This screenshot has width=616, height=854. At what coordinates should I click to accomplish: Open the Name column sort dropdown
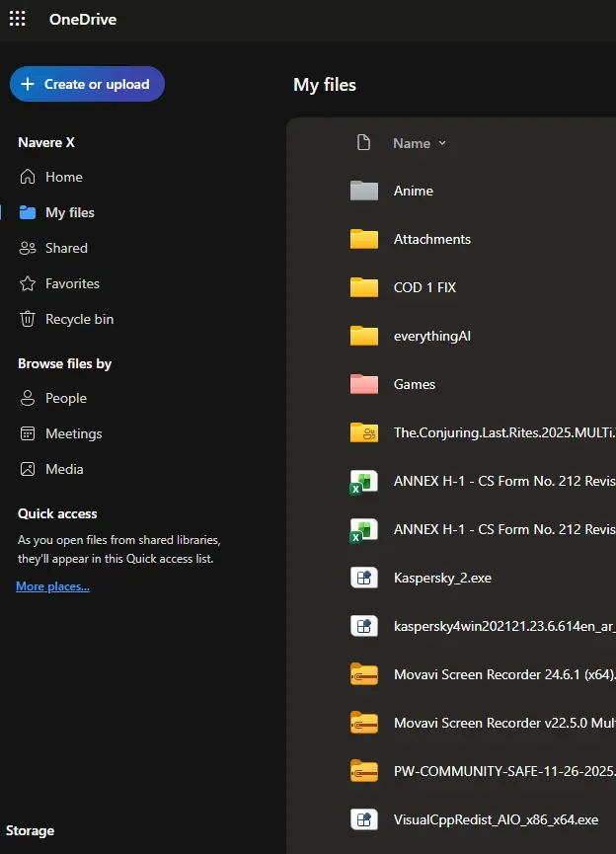coord(420,143)
